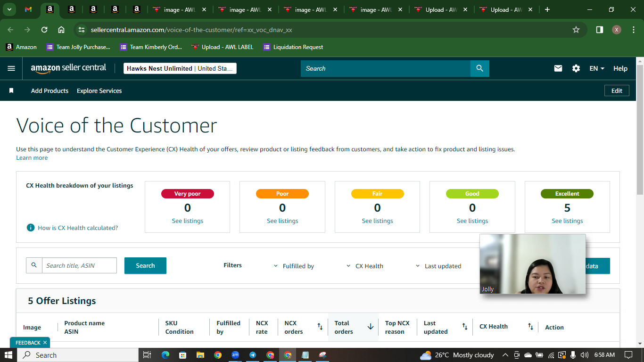Click the Help link in the header
The height and width of the screenshot is (362, 644).
point(620,68)
